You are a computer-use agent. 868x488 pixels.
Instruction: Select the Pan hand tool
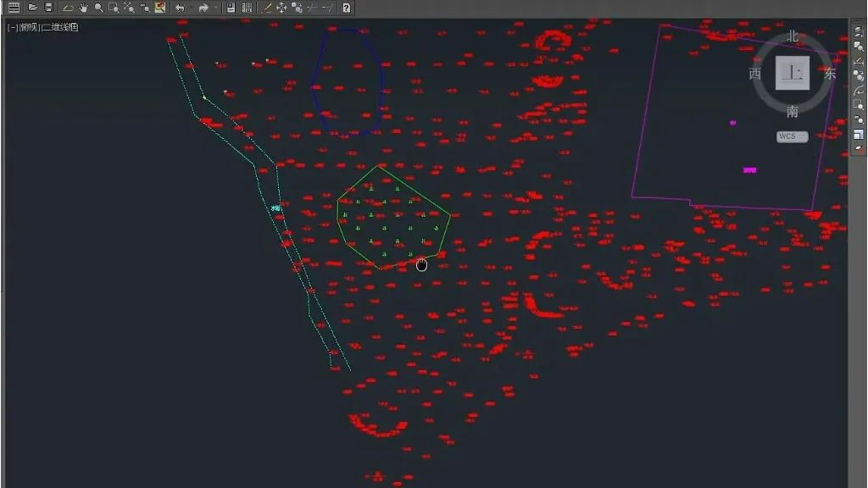84,8
